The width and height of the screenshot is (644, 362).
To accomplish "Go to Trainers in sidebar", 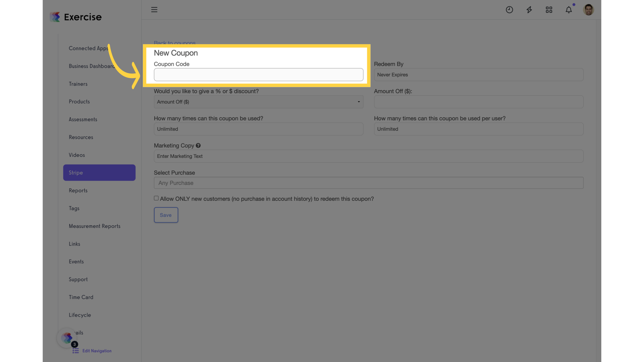I will point(78,84).
